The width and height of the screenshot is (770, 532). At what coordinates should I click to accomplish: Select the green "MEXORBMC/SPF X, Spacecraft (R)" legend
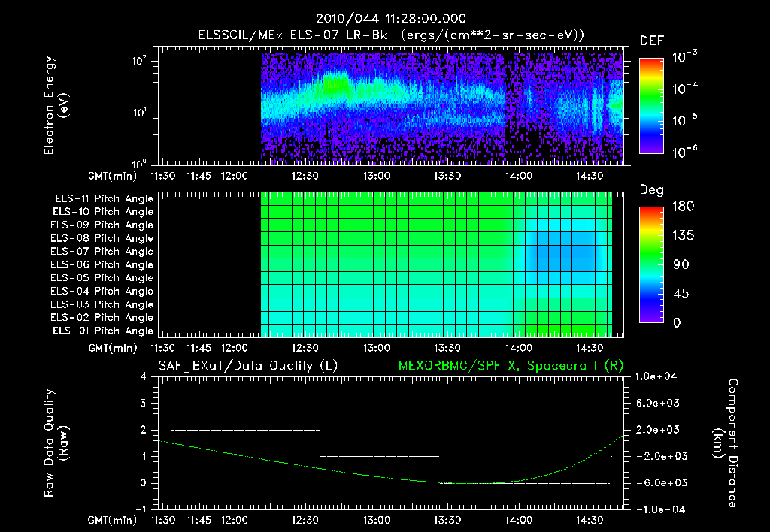click(511, 366)
